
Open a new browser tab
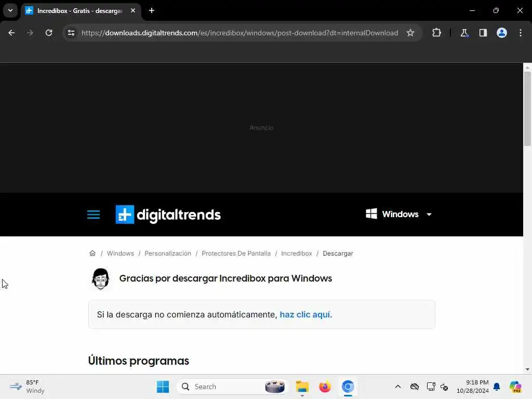pyautogui.click(x=152, y=10)
